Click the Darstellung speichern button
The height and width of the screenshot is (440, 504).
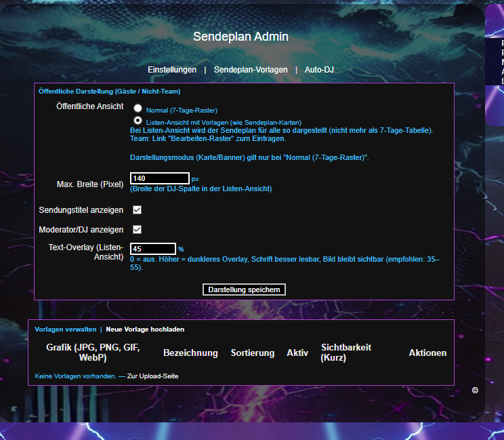click(x=244, y=289)
